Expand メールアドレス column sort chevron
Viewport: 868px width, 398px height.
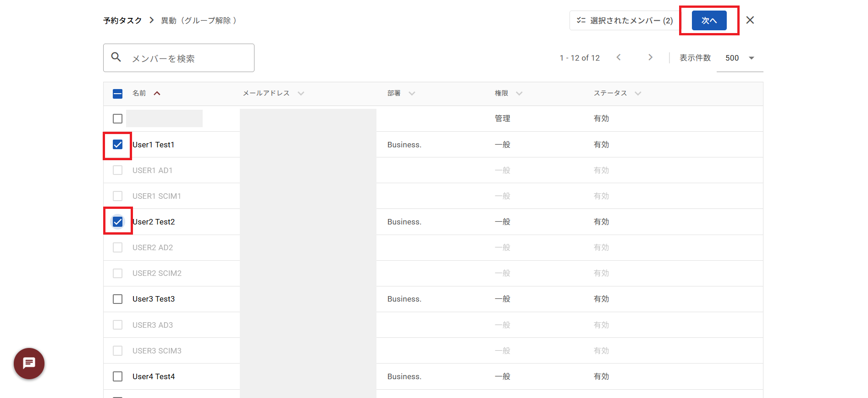pos(301,93)
